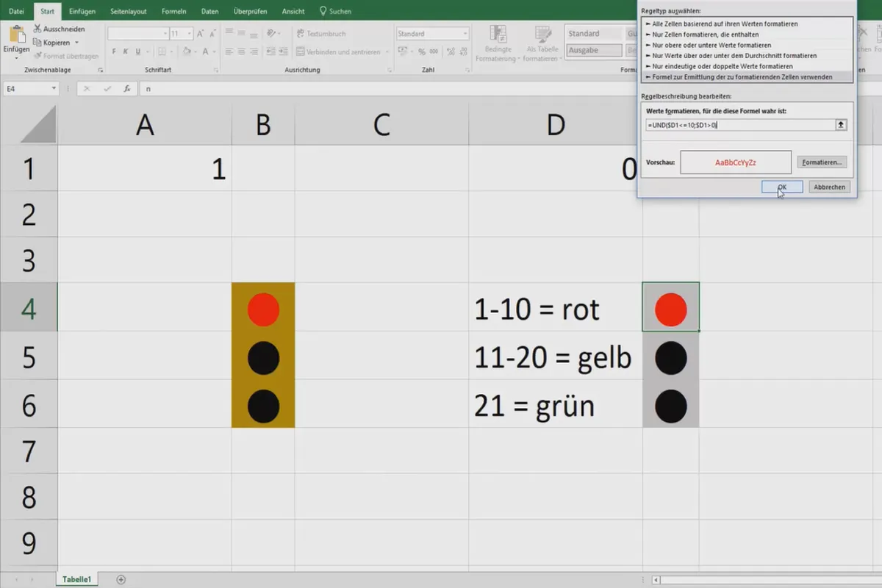Open the Datei tab
This screenshot has height=588, width=882.
[16, 12]
